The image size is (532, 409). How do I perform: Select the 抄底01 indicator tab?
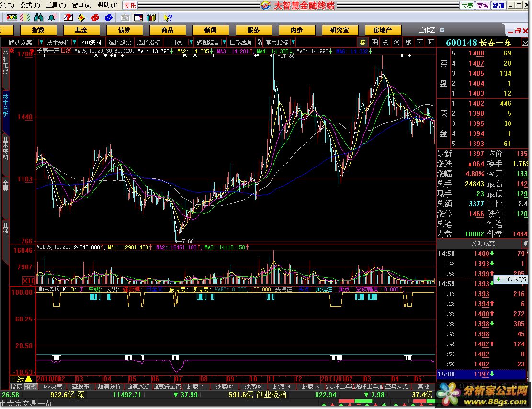coord(195,387)
